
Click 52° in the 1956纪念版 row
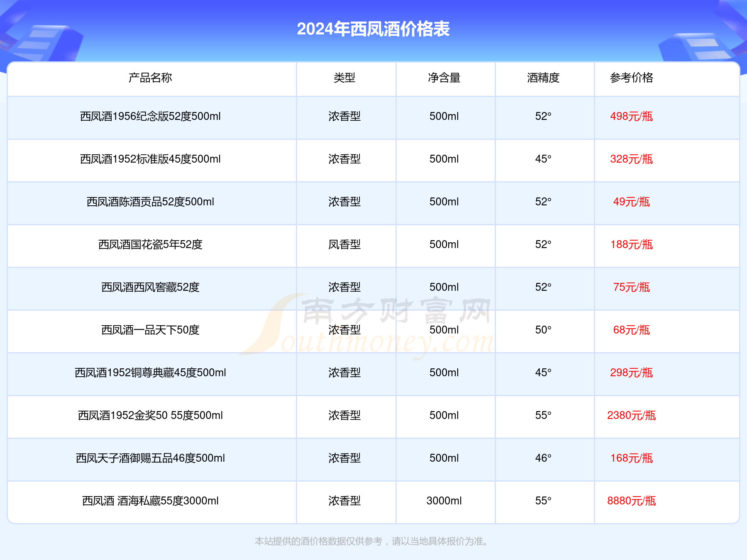(x=543, y=116)
